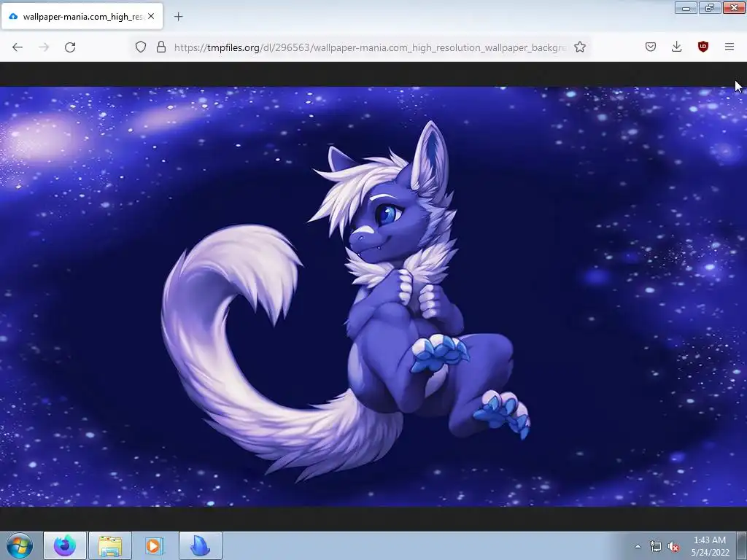The height and width of the screenshot is (560, 747).
Task: Close the wallpaper-mania.com tab
Action: [151, 16]
